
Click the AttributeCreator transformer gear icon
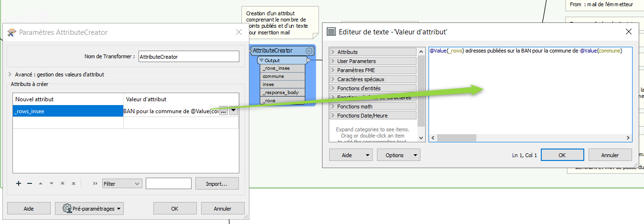[x=309, y=51]
